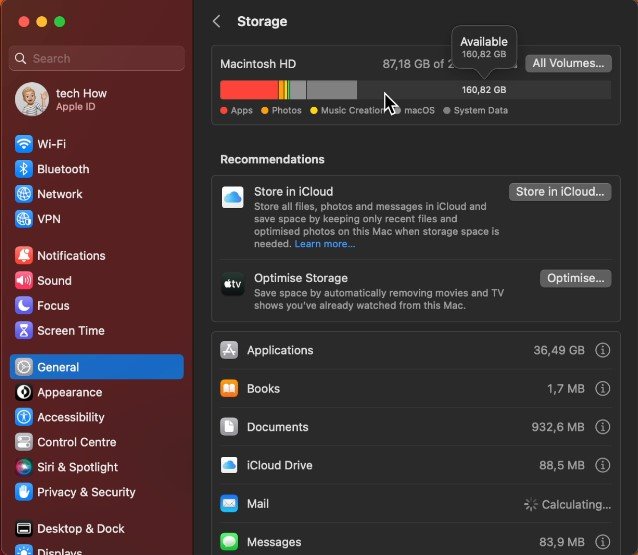Screen dimensions: 638x555
Task: Open Bluetooth settings in sidebar
Action: pos(63,169)
